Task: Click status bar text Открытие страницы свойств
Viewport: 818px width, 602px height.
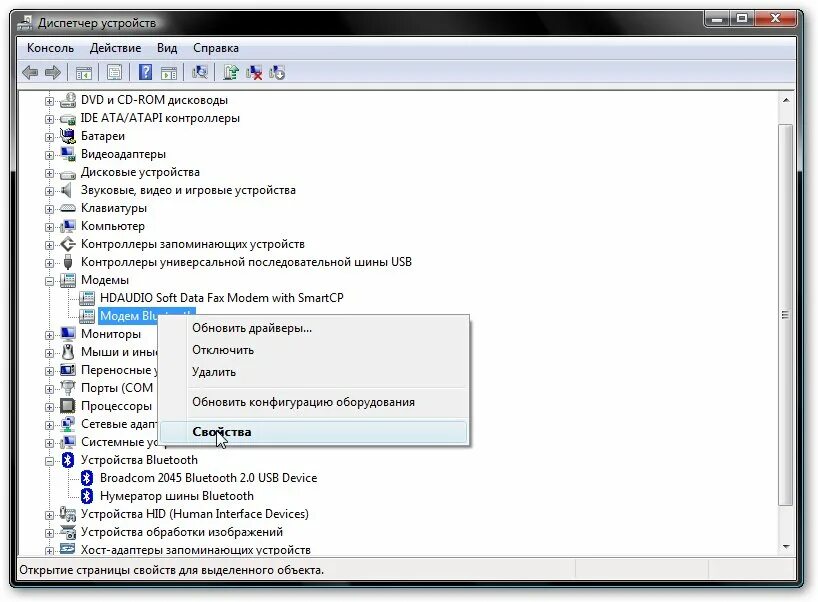Action: tap(172, 570)
